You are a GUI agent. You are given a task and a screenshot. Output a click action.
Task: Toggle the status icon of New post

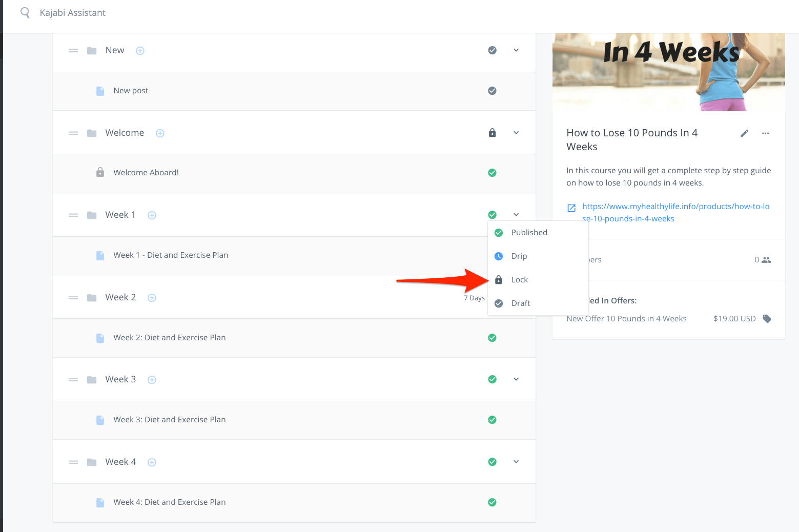point(492,91)
